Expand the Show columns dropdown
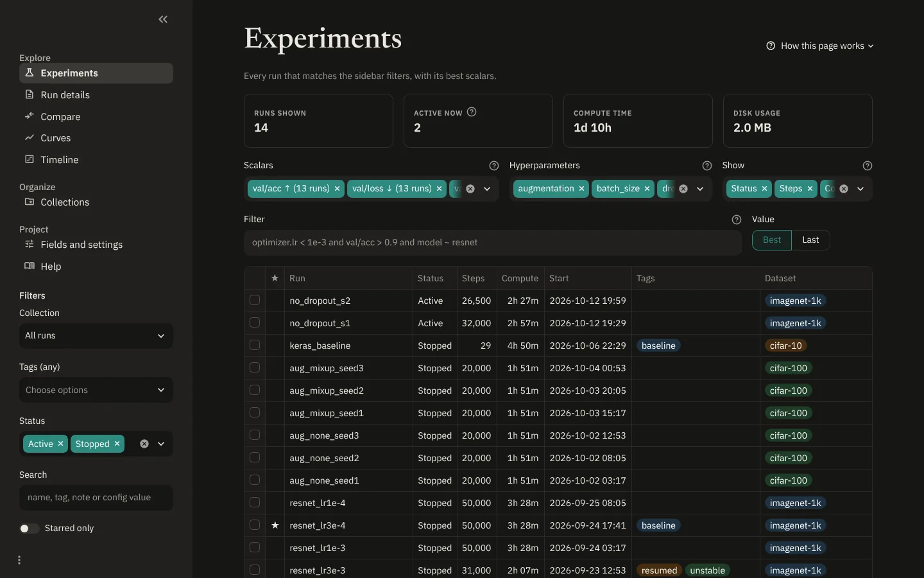This screenshot has width=924, height=578. pos(860,189)
